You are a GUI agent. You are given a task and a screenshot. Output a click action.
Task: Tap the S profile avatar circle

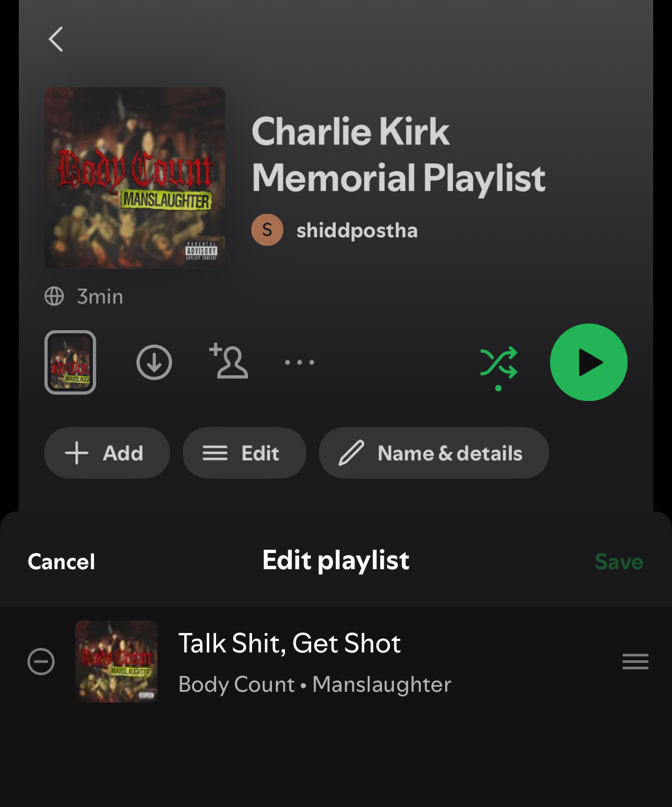pyautogui.click(x=267, y=230)
